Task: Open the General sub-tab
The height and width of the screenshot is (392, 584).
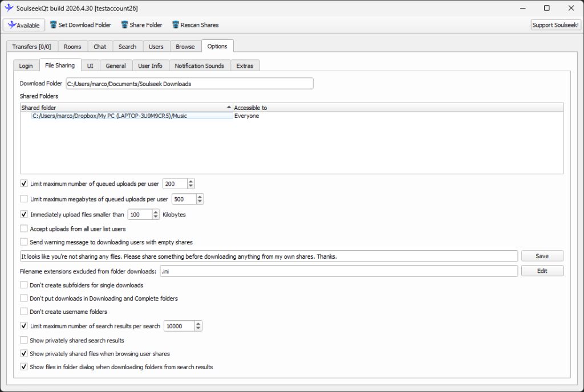Action: click(x=116, y=66)
